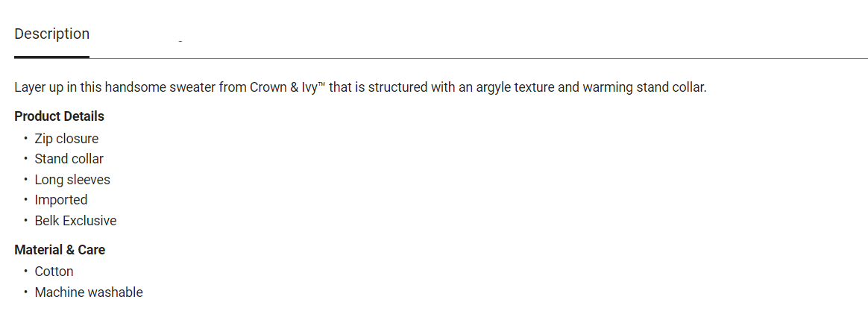Click the Stand collar bullet item
Screen dimensions: 868x326
69,159
